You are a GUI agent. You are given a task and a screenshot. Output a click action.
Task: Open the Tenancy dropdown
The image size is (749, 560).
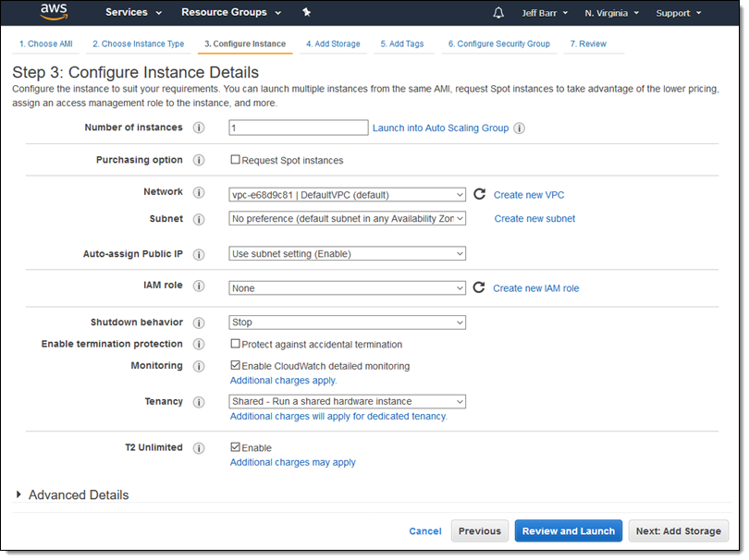point(347,402)
